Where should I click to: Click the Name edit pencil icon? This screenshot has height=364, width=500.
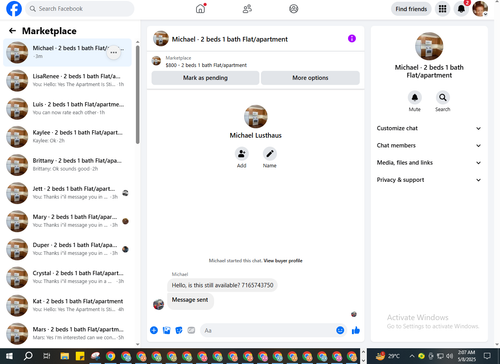click(270, 154)
